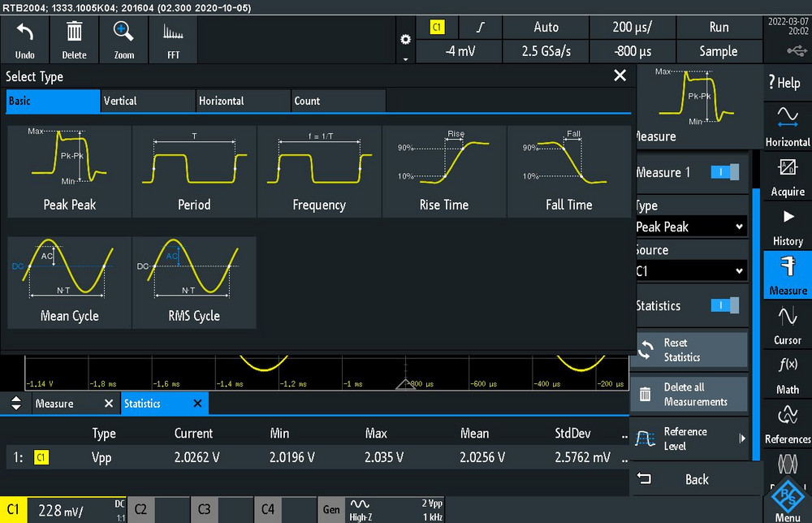Click the yellow C1 badge in statistics row

pyautogui.click(x=41, y=457)
